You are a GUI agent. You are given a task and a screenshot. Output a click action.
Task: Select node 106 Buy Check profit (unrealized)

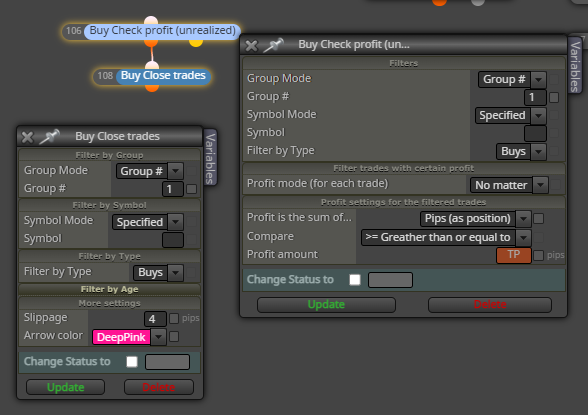click(162, 31)
